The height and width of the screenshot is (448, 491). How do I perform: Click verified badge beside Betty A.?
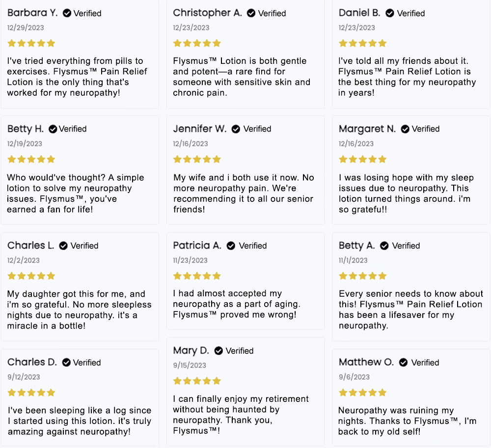pos(384,246)
